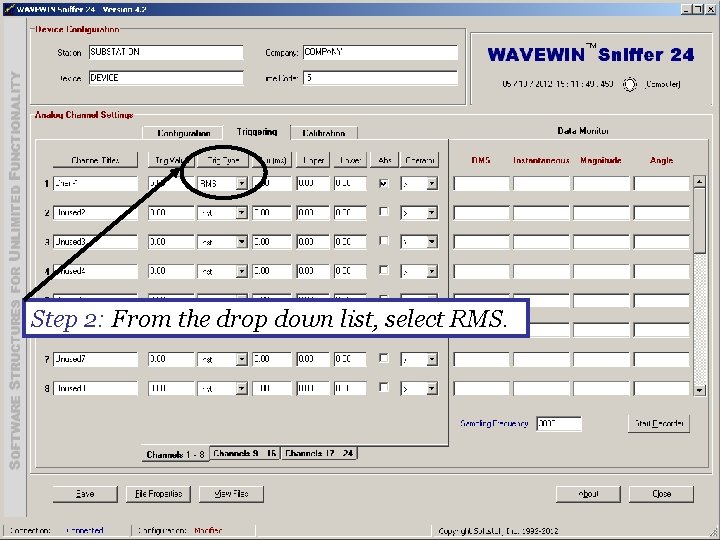720x540 pixels.
Task: Click the Company input field
Action: (x=380, y=52)
